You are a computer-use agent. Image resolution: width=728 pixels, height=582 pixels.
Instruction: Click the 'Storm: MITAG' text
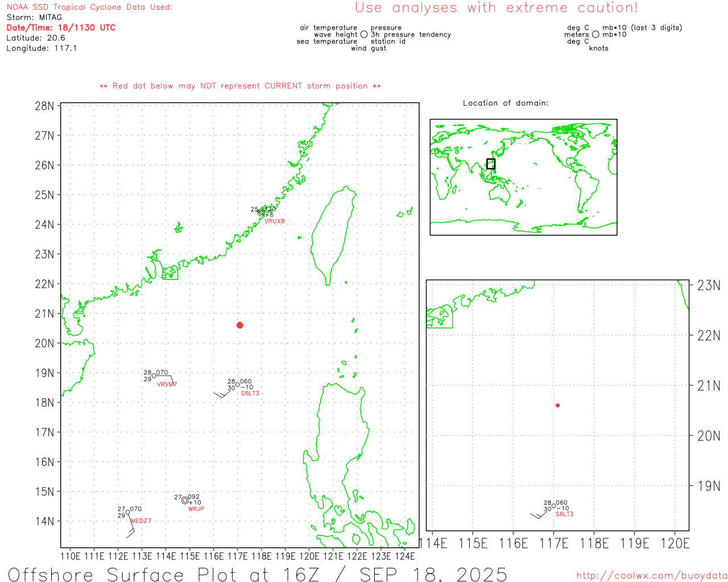pyautogui.click(x=34, y=17)
